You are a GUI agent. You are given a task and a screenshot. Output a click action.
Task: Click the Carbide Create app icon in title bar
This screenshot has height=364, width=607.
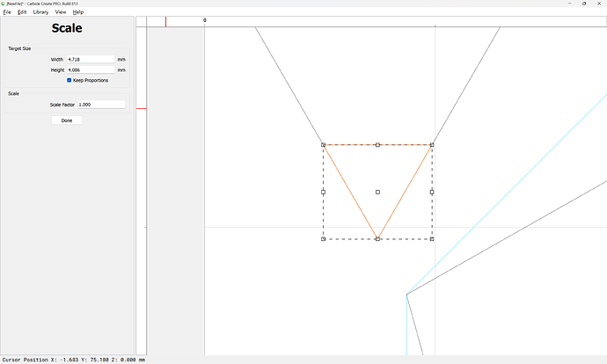4,4
